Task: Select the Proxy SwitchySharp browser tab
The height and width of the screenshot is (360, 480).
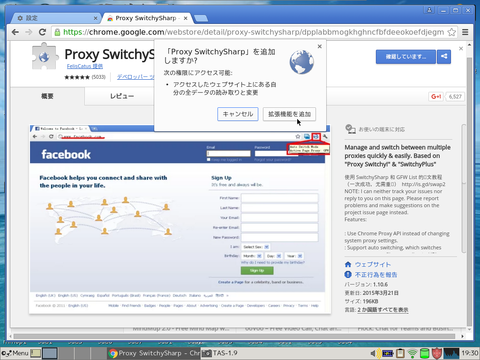Action: 146,18
